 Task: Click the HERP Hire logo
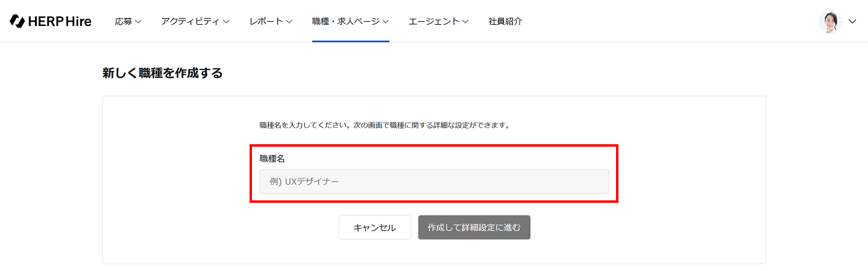coord(51,21)
